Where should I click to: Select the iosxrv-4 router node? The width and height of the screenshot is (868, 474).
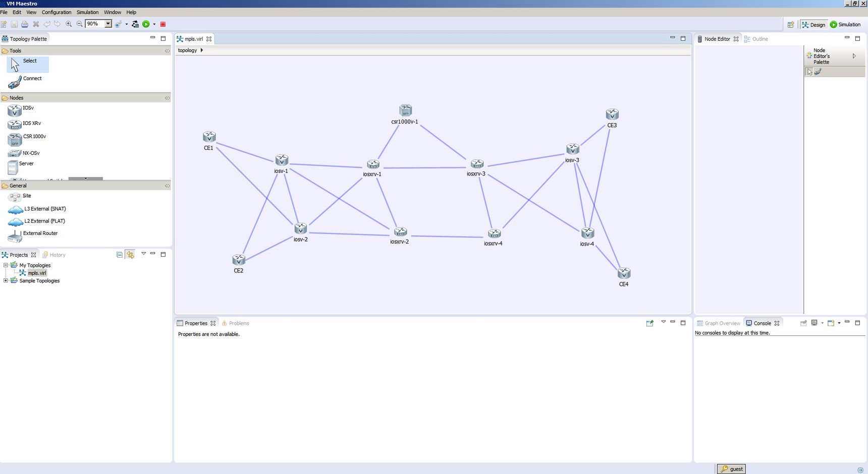(494, 233)
